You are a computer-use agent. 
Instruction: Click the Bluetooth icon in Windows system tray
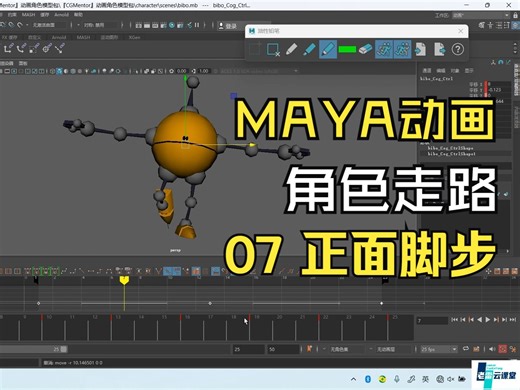coord(368,379)
